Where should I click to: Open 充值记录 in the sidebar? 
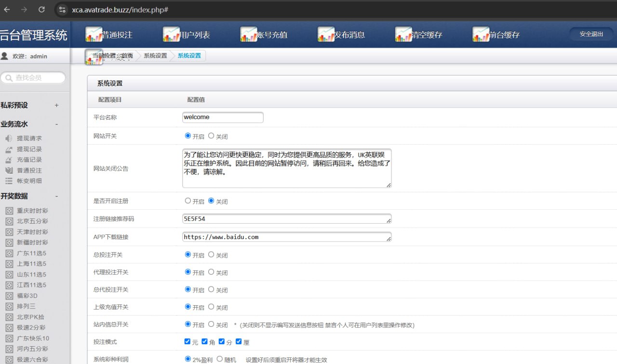(x=29, y=160)
